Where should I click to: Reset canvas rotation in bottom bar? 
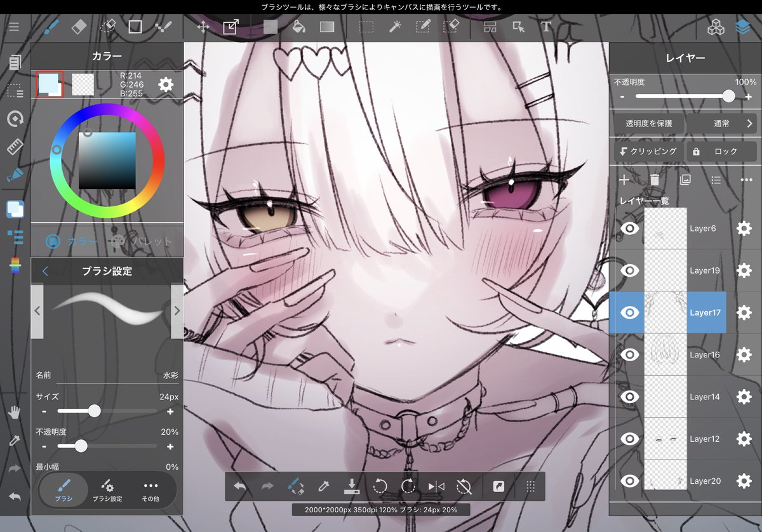[x=464, y=486]
